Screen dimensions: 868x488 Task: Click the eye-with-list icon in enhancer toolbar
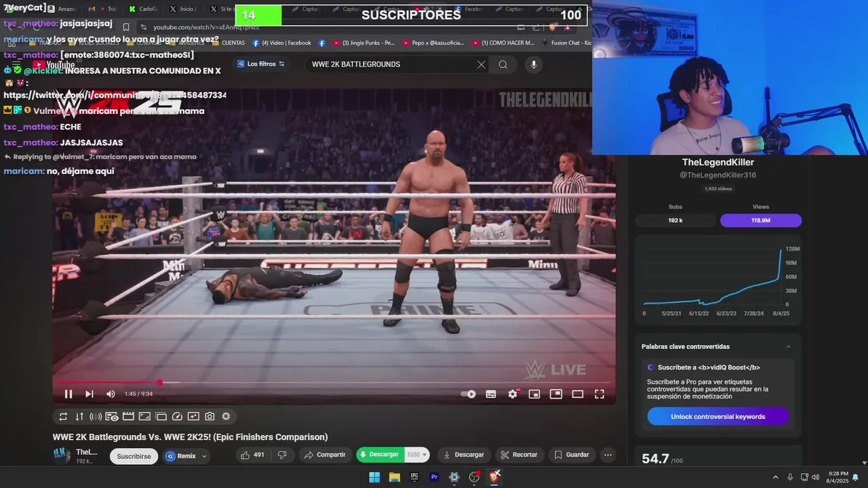(112, 417)
